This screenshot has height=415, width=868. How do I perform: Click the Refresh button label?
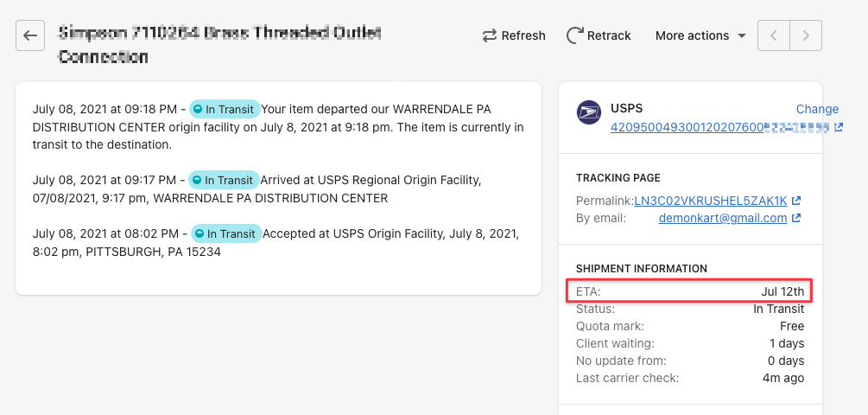(x=523, y=36)
